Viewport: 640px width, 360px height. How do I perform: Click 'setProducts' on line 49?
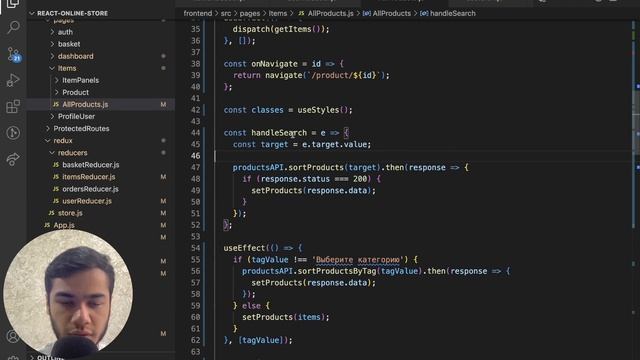276,191
